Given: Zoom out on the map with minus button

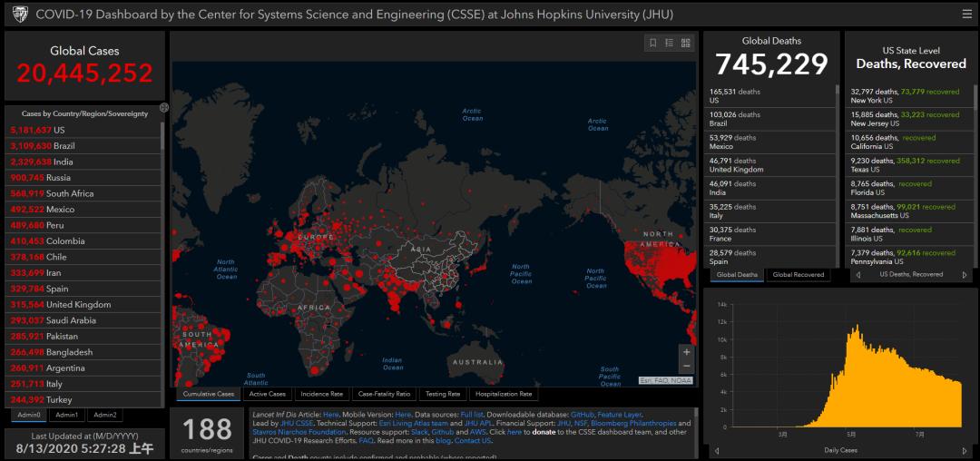Looking at the screenshot, I should pos(686,366).
